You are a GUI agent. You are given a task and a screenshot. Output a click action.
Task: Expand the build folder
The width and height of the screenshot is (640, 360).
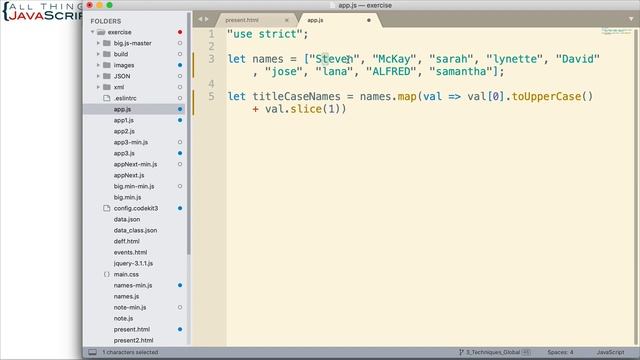(x=98, y=54)
